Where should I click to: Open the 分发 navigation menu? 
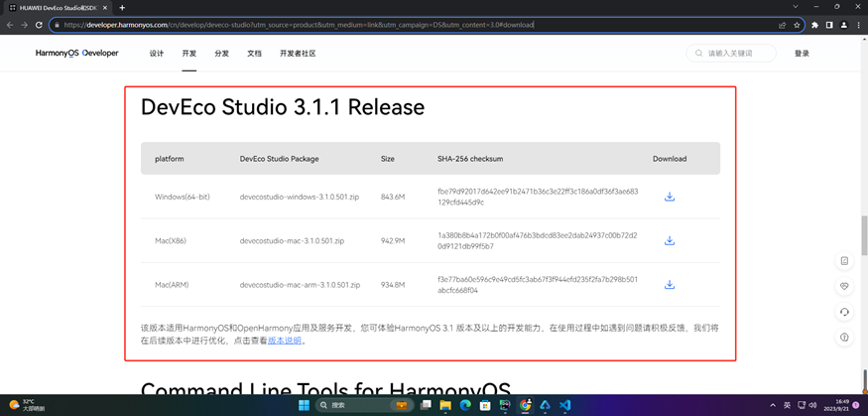222,54
